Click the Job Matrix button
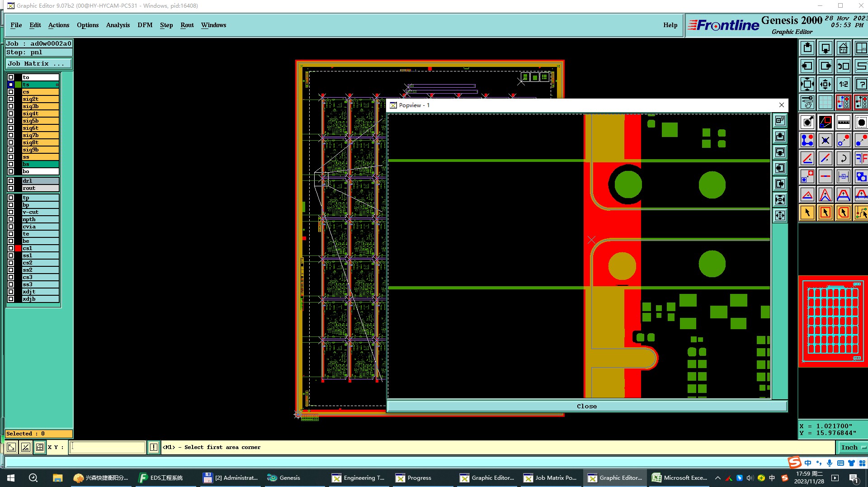Image resolution: width=868 pixels, height=487 pixels. coord(39,63)
